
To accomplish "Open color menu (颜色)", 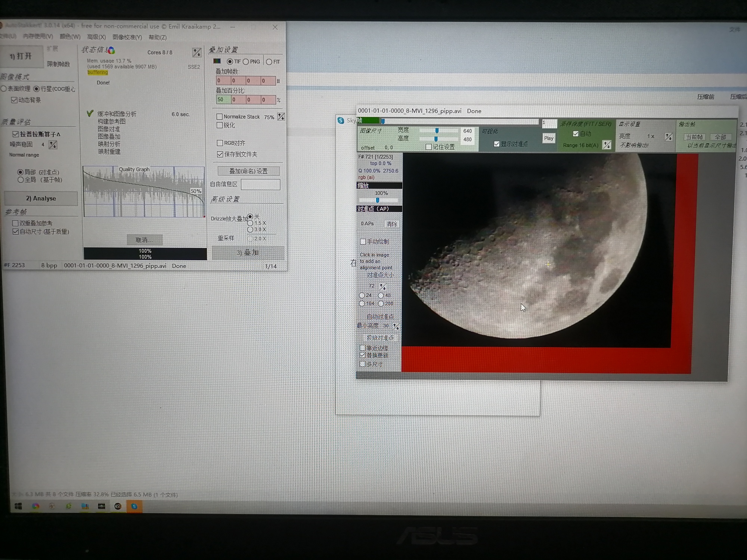I will point(70,37).
